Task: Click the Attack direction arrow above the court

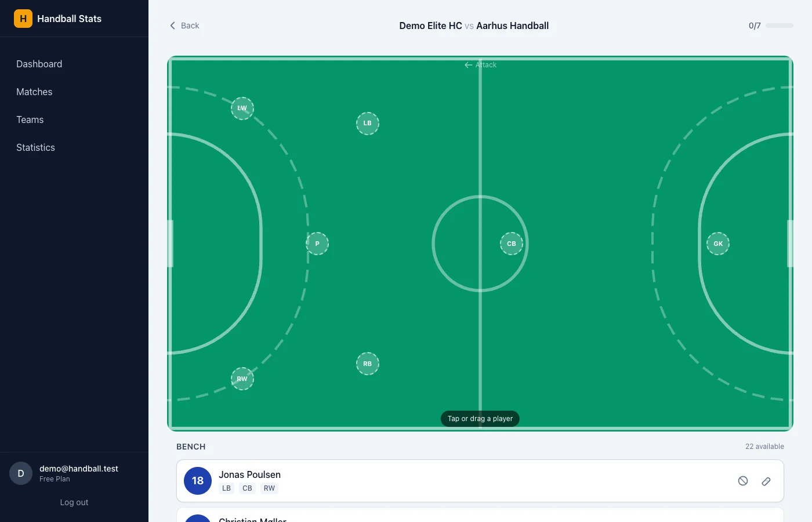Action: (468, 65)
